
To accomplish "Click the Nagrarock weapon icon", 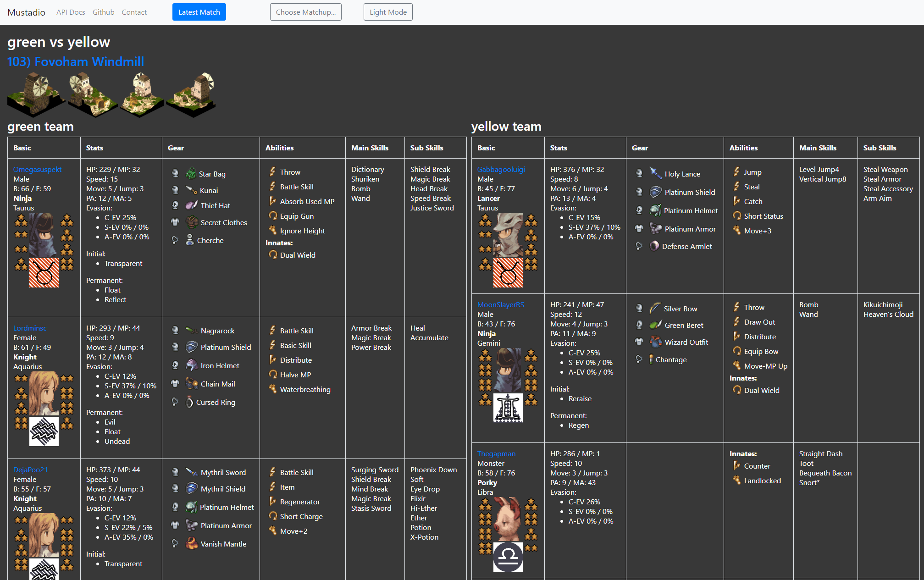I will [x=191, y=331].
